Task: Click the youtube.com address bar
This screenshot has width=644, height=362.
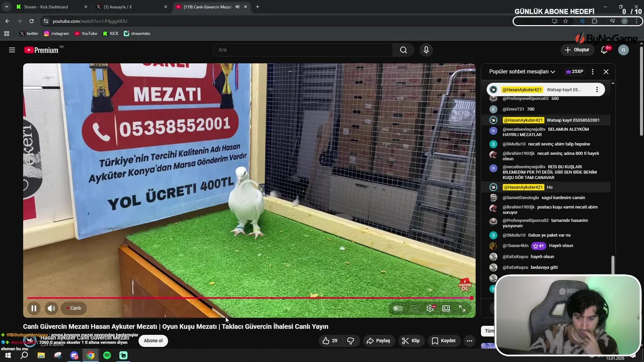Action: (x=282, y=21)
